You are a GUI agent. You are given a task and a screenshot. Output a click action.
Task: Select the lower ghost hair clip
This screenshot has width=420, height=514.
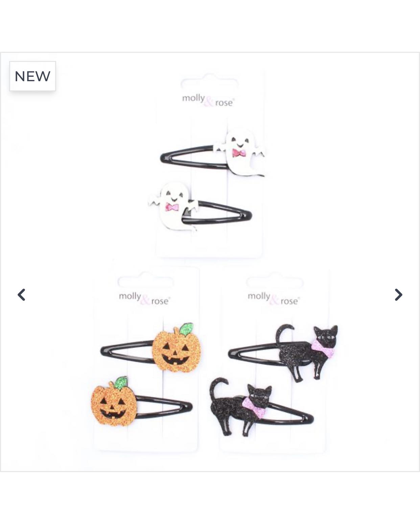(x=200, y=206)
